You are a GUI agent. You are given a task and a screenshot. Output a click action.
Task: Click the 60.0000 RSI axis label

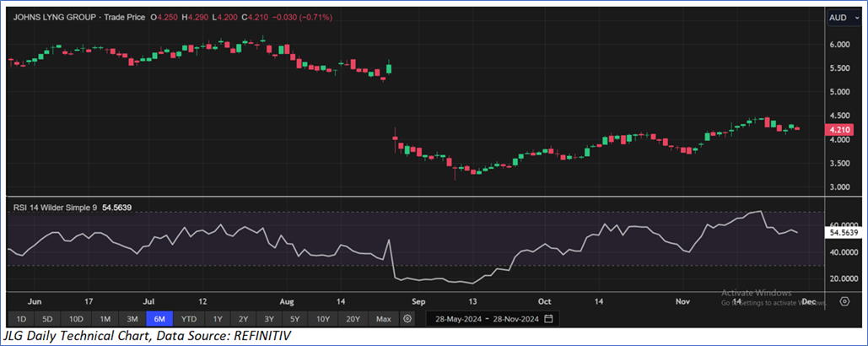click(843, 226)
